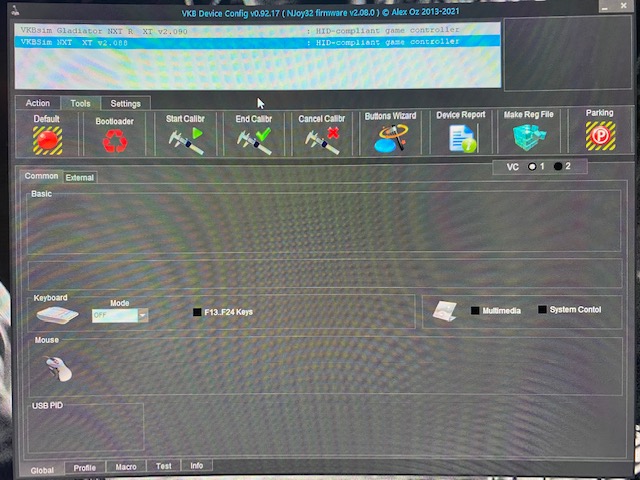
Task: Open the Settings tab
Action: [125, 103]
